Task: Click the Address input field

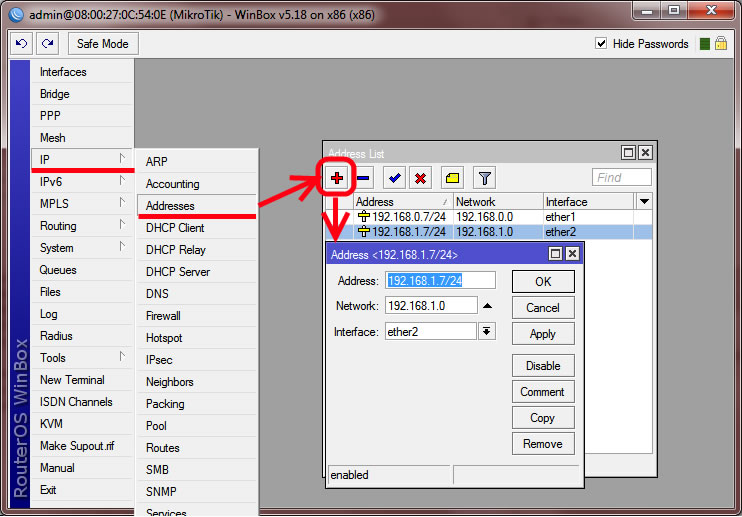Action: click(440, 280)
